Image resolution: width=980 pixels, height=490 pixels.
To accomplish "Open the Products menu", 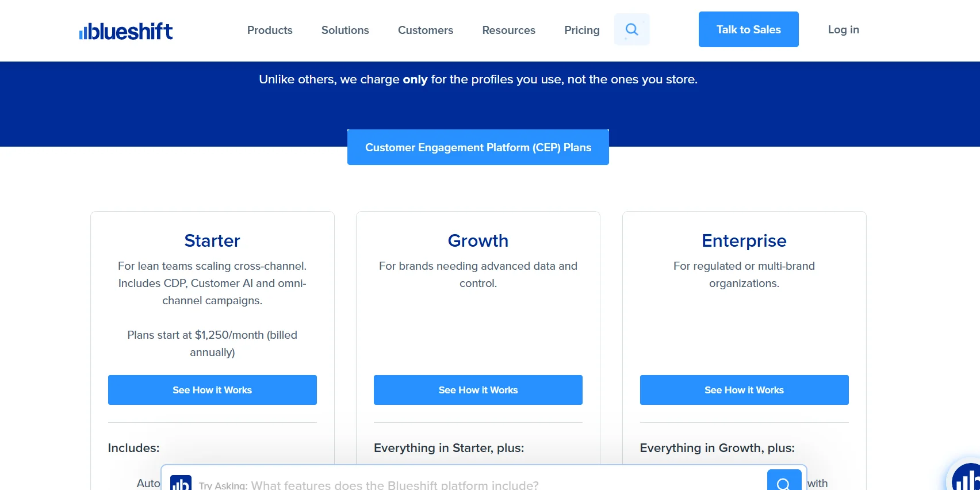I will 270,30.
